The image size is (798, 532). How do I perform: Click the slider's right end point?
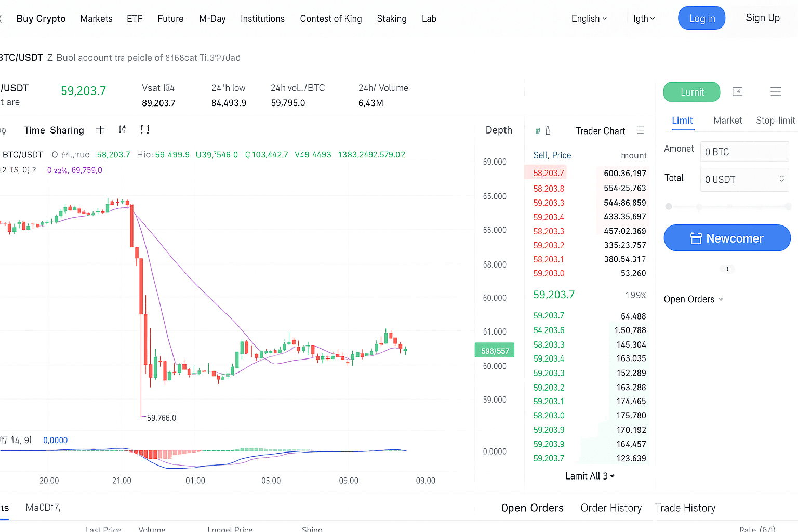tap(788, 207)
